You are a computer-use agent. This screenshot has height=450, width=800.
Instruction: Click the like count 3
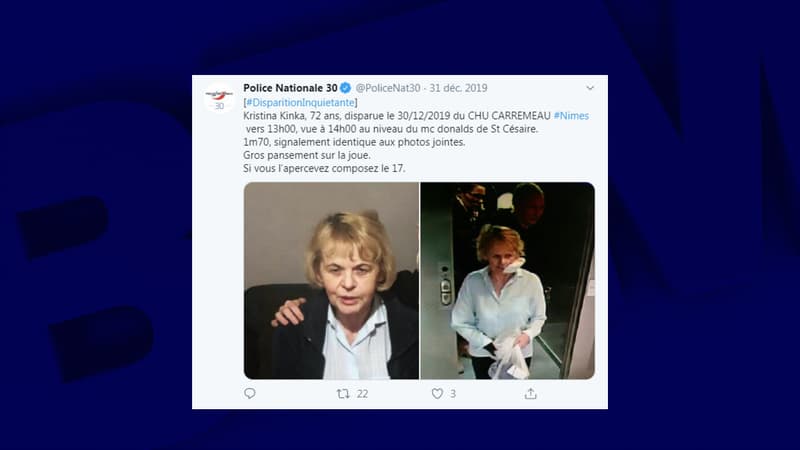[x=453, y=394]
